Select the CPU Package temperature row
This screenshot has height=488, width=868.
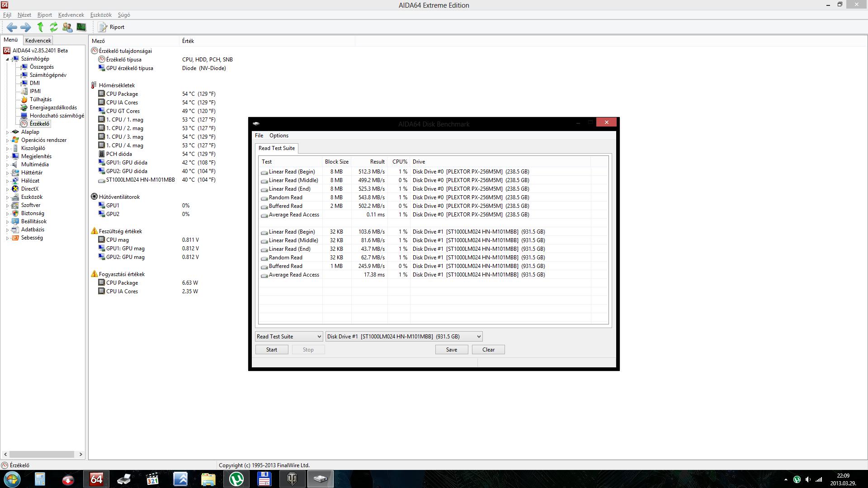(157, 94)
